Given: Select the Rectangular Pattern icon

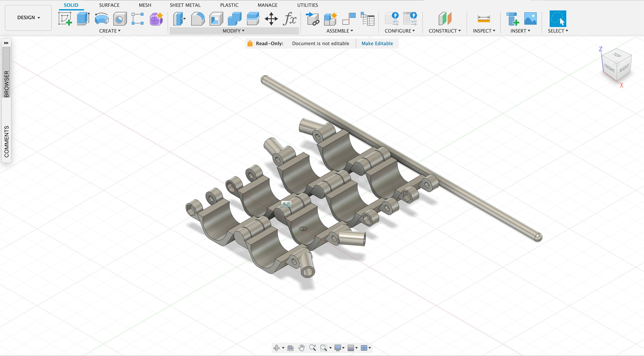Looking at the screenshot, I should [138, 19].
